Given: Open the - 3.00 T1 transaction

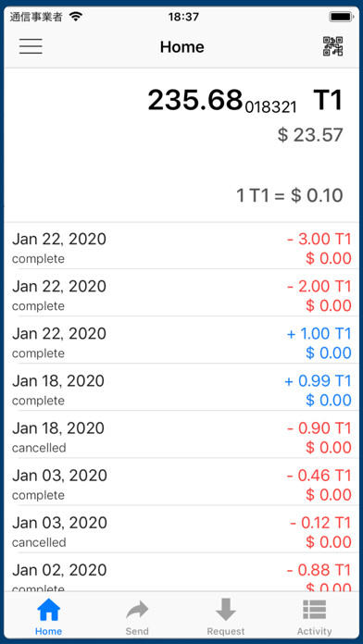Looking at the screenshot, I should [x=181, y=246].
